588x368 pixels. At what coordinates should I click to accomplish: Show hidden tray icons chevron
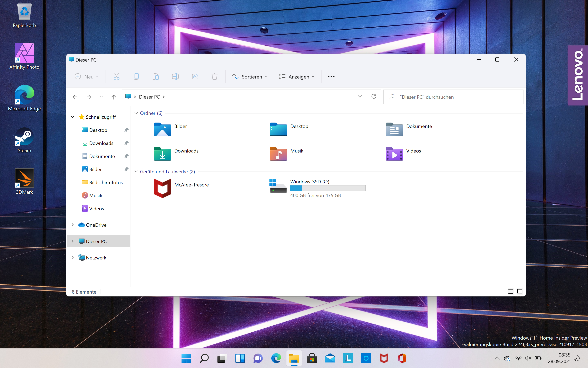497,358
